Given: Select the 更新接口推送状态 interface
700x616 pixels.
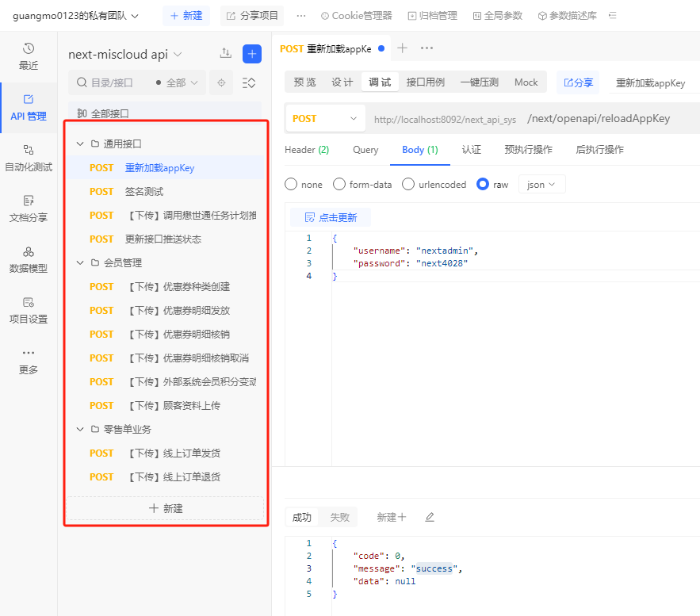Looking at the screenshot, I should pyautogui.click(x=165, y=239).
